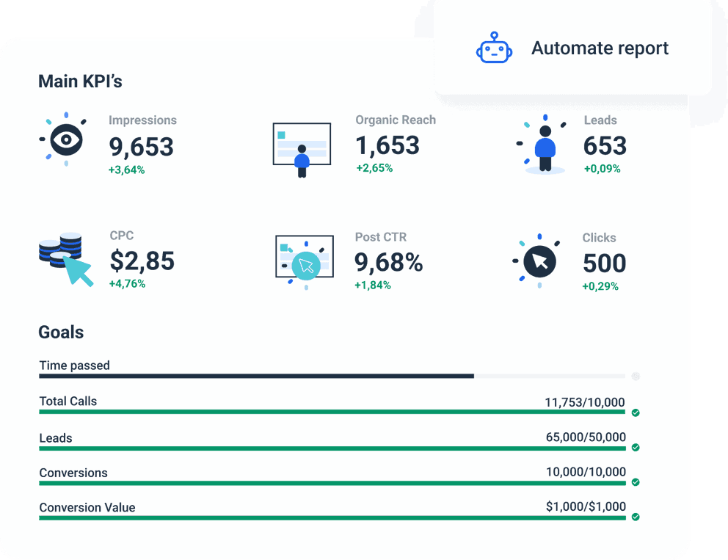
Task: Click the robot icon in the report card
Action: [x=495, y=48]
